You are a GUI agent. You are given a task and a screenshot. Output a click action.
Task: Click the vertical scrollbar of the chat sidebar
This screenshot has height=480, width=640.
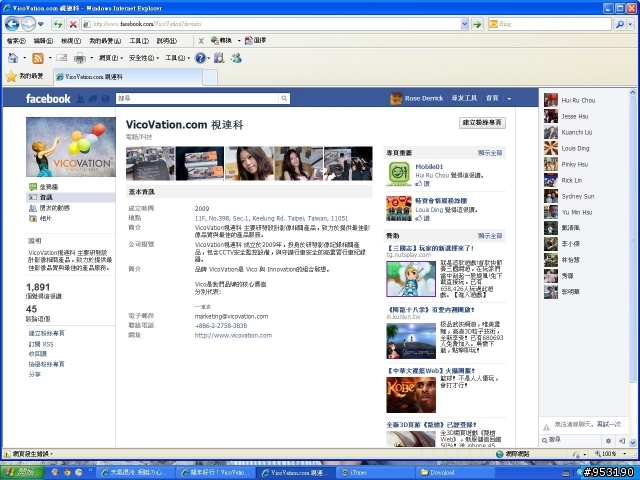(x=633, y=267)
